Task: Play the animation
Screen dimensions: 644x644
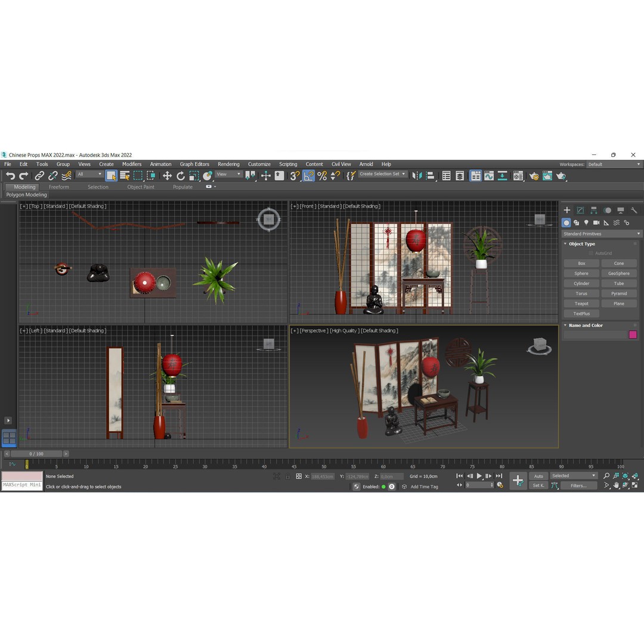Action: 479,476
